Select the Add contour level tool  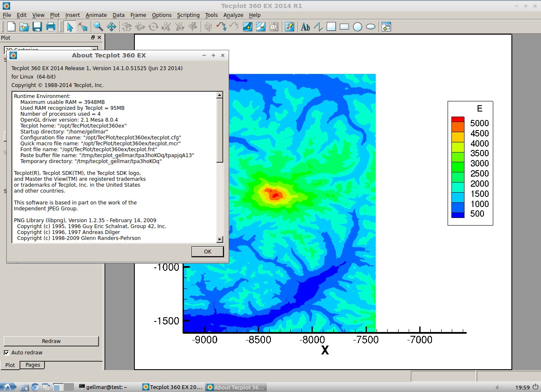248,27
